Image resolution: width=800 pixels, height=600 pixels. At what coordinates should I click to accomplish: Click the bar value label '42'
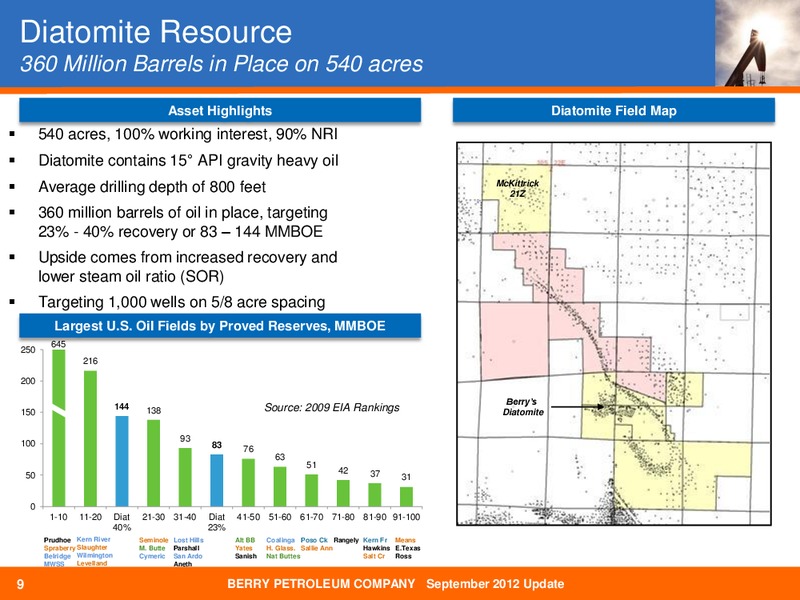click(343, 470)
